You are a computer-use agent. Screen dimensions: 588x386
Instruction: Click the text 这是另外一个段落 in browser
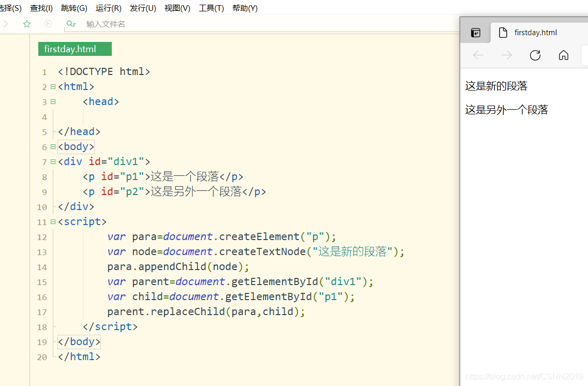507,110
